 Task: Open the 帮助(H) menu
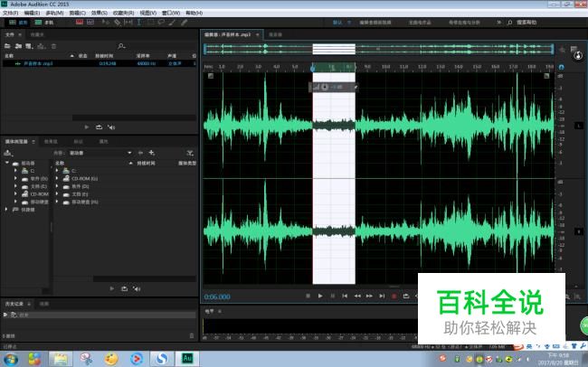(x=194, y=13)
